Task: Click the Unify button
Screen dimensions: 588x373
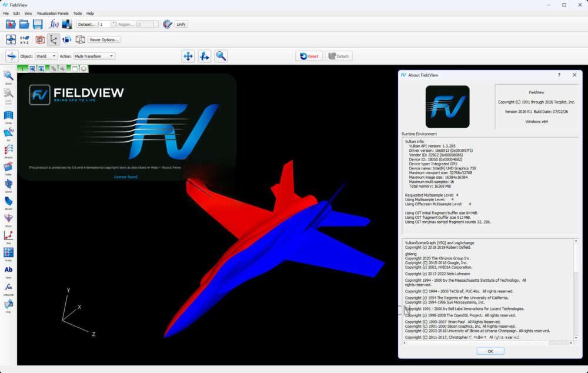Action: (181, 24)
